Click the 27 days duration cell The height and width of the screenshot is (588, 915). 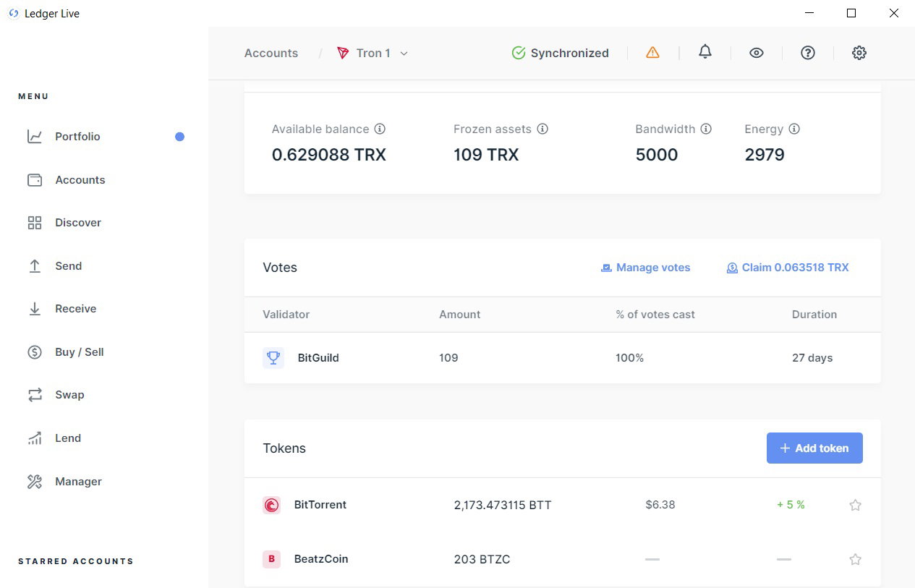(812, 358)
